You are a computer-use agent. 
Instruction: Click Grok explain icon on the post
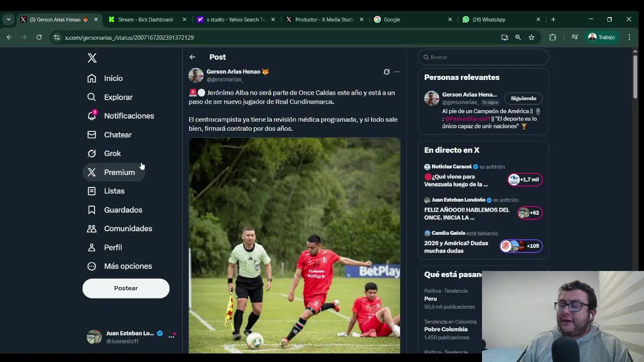tap(386, 72)
